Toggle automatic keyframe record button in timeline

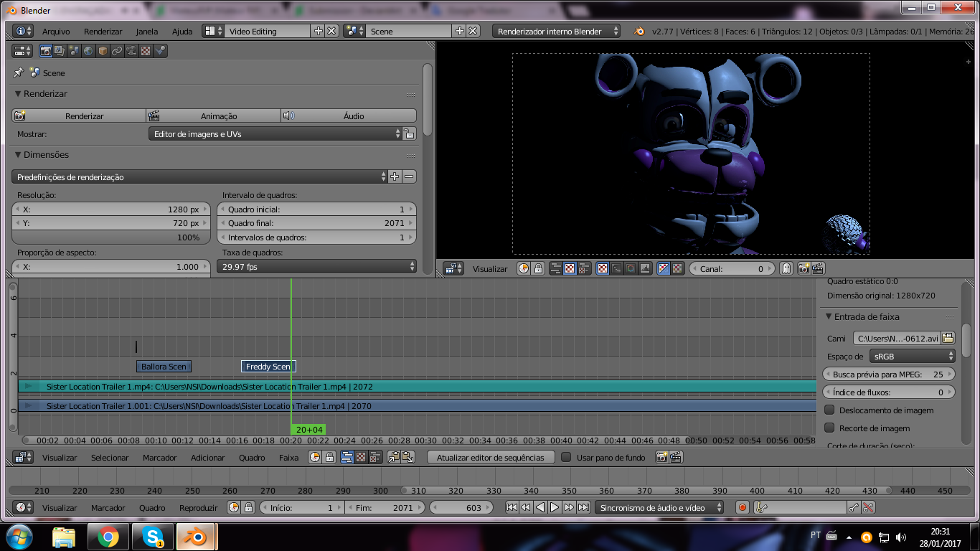coord(743,507)
